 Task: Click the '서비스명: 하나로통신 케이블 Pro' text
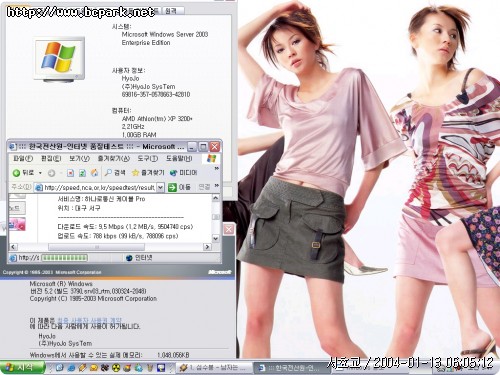[101, 199]
